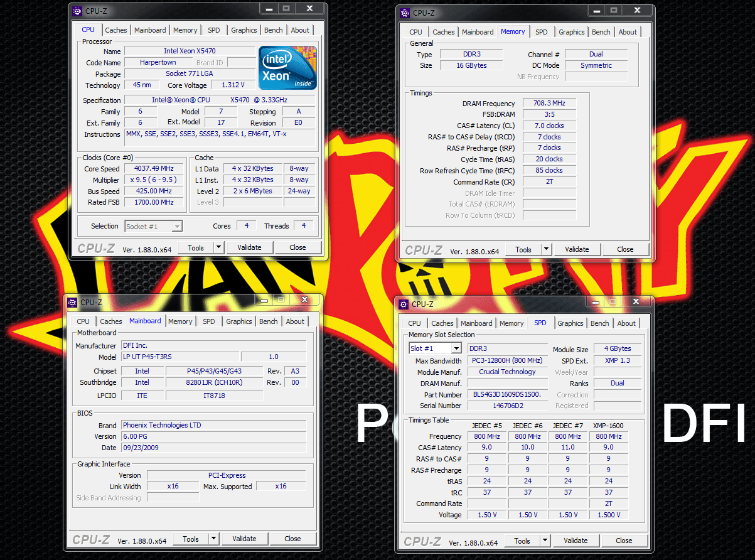Click the Rated FSB 1700.00 MHz value
Image resolution: width=755 pixels, height=560 pixels.
coord(154,202)
